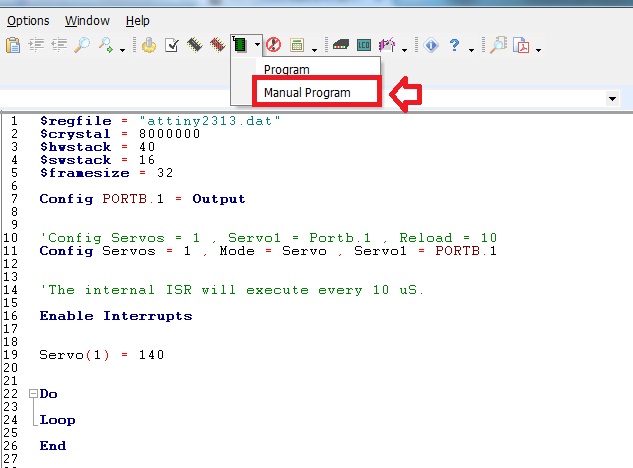The height and width of the screenshot is (468, 633).
Task: Click the red chip Simulate icon
Action: tap(218, 45)
